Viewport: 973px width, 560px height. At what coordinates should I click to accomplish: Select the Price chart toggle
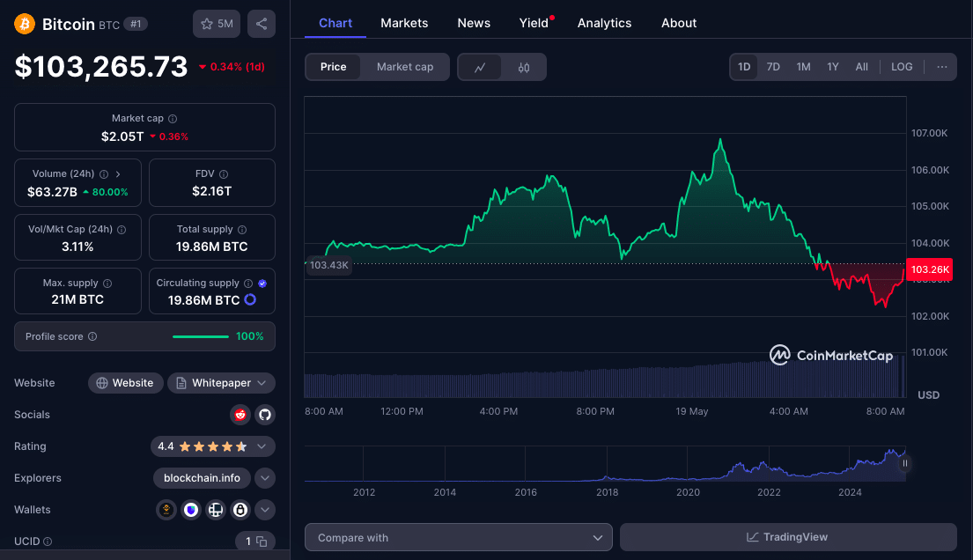coord(333,67)
